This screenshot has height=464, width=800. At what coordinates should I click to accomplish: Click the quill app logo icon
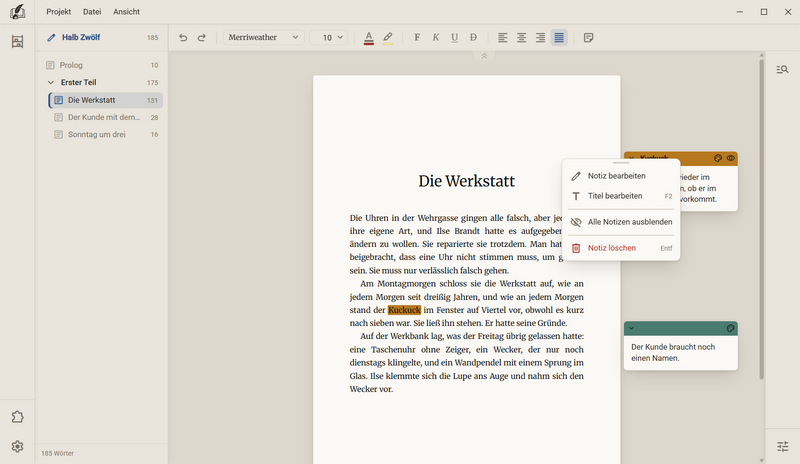17,12
